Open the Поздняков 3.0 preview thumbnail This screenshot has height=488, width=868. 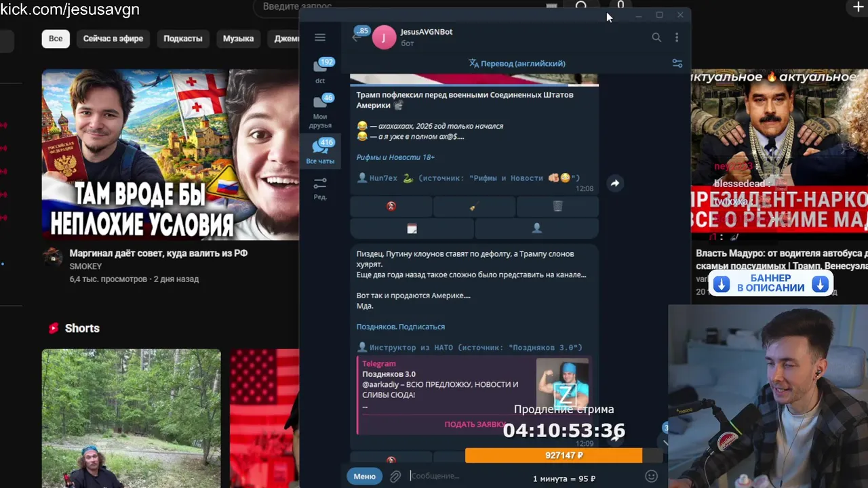tap(562, 383)
